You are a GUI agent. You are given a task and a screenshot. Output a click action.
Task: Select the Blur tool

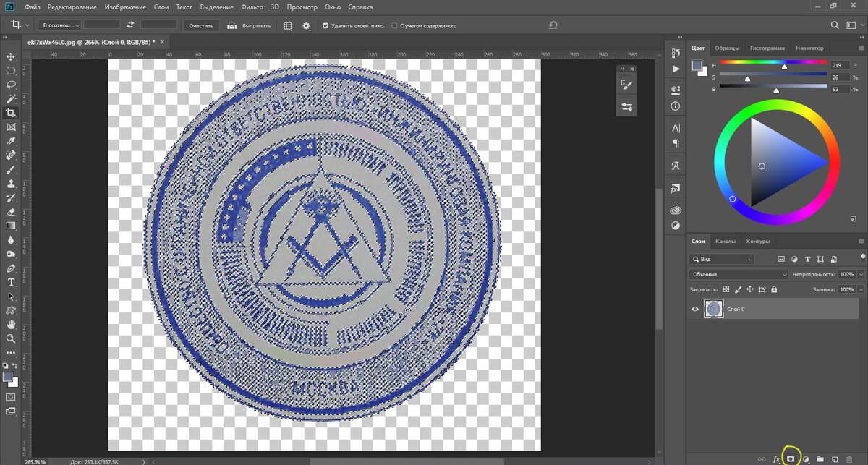click(x=11, y=239)
